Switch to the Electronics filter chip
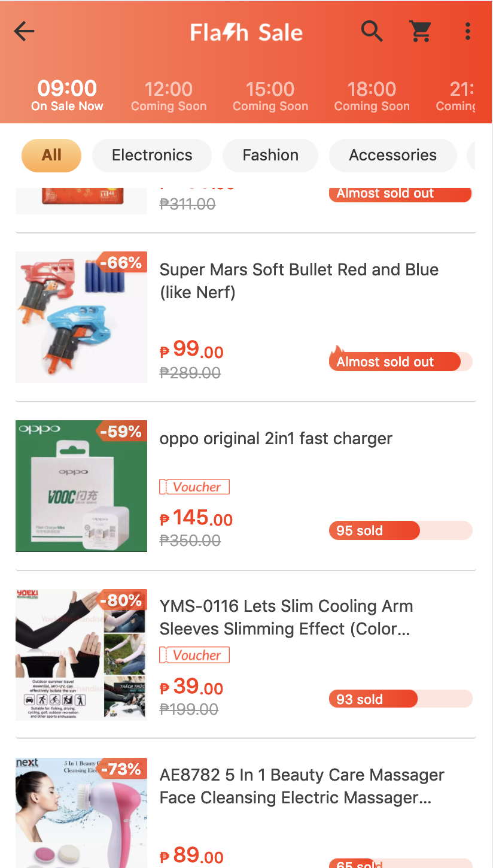This screenshot has width=493, height=868. 151,155
